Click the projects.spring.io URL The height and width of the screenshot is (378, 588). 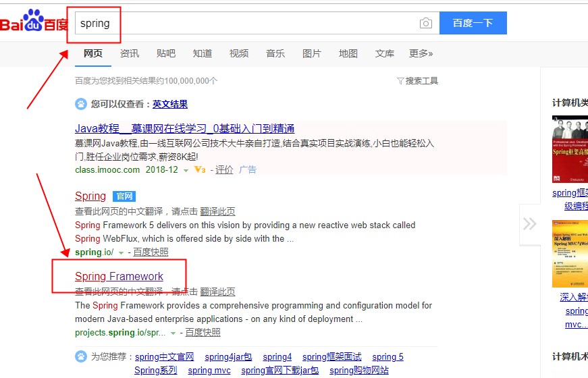point(120,333)
